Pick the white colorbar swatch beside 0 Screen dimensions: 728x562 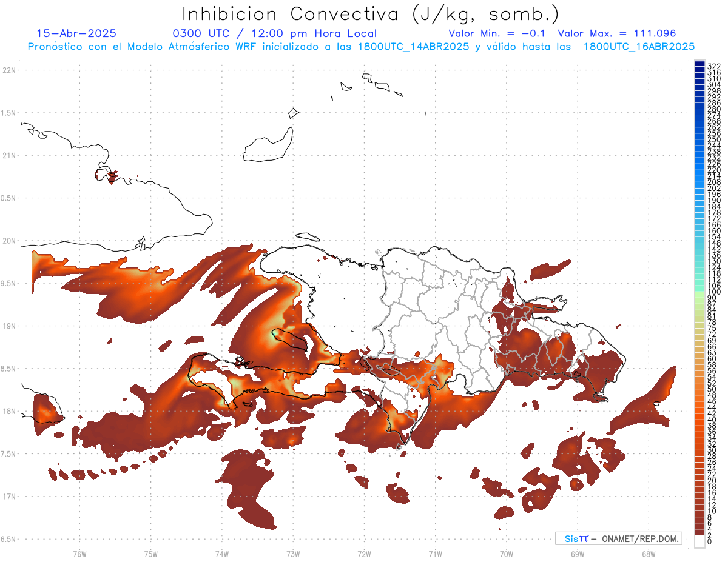pyautogui.click(x=699, y=540)
